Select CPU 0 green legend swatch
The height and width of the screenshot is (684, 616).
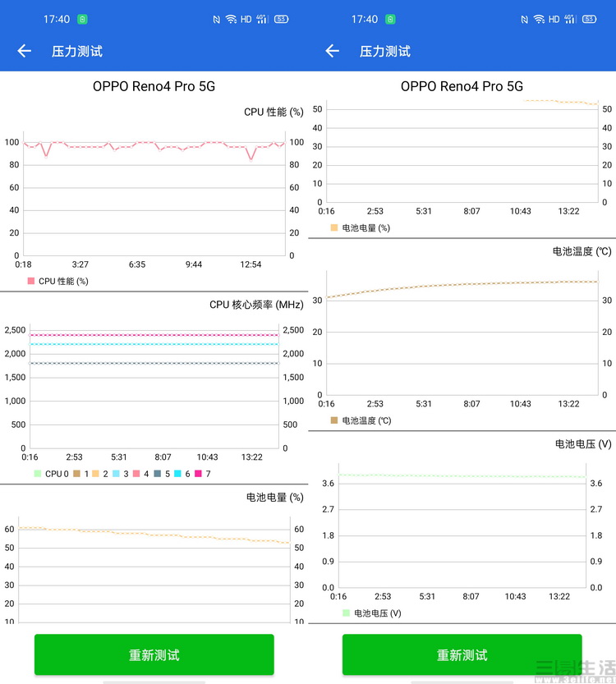click(38, 473)
